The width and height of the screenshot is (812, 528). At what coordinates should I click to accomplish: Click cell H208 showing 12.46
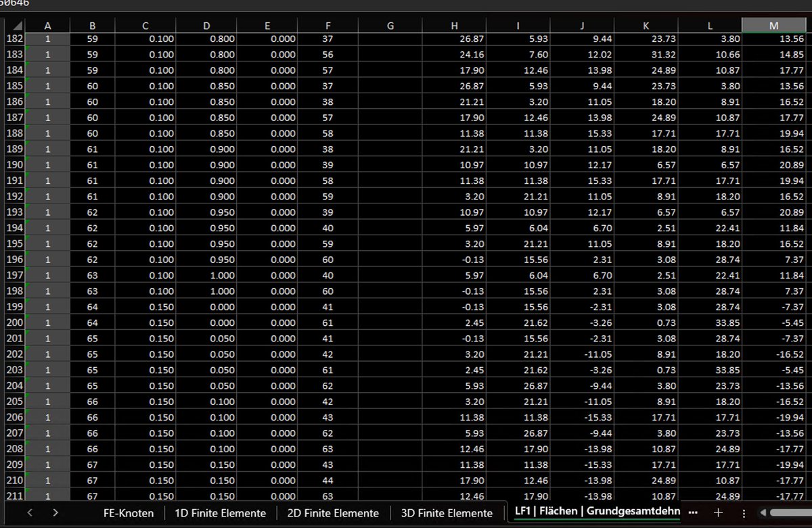(x=454, y=448)
